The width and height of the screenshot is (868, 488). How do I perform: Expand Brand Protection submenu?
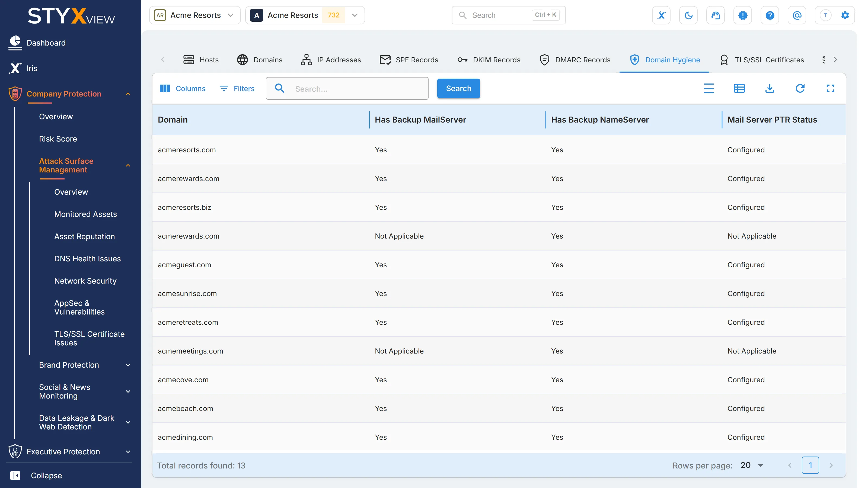click(x=128, y=365)
